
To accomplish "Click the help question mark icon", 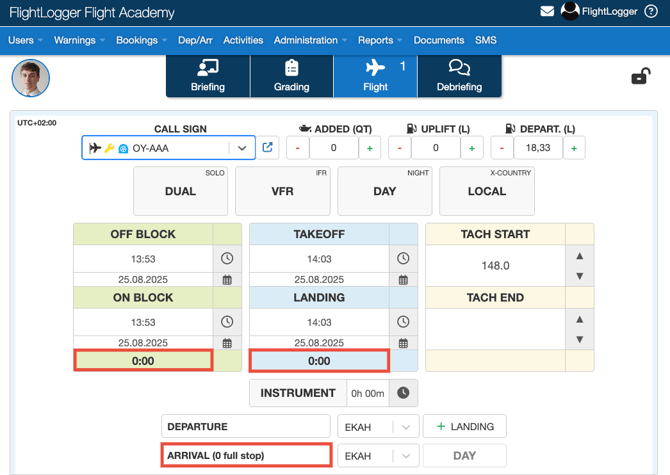I will (x=652, y=12).
